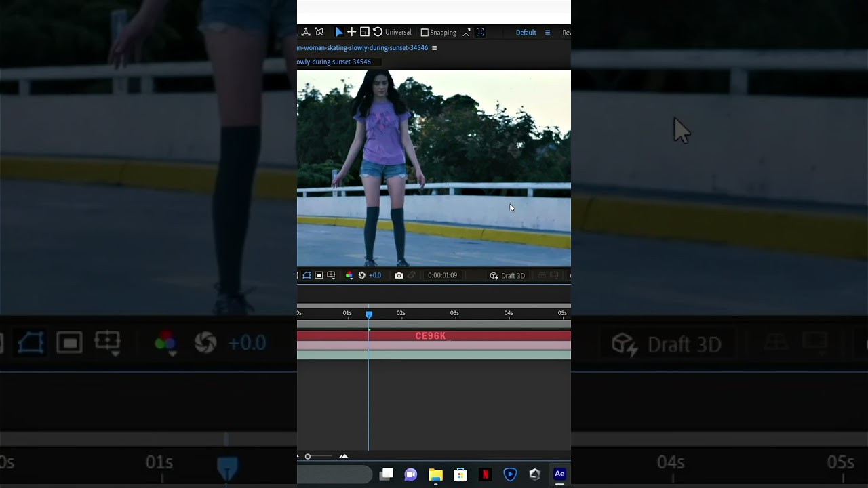This screenshot has width=868, height=488.
Task: Open File Explorer from taskbar
Action: pyautogui.click(x=435, y=474)
